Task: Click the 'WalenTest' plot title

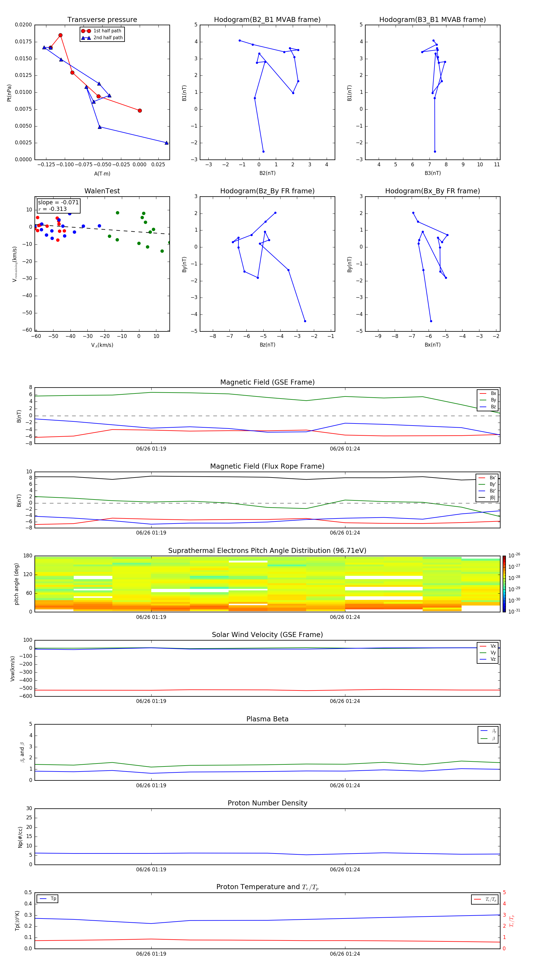Action: [x=102, y=191]
